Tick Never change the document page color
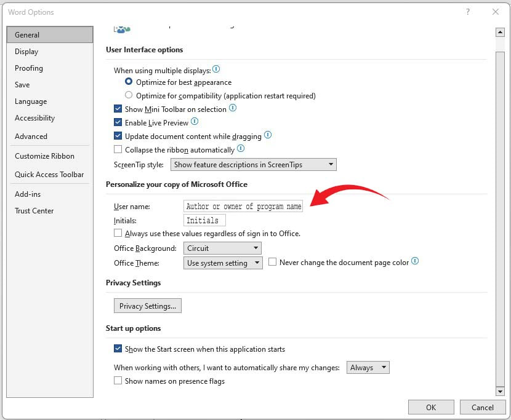The image size is (511, 420). [273, 262]
